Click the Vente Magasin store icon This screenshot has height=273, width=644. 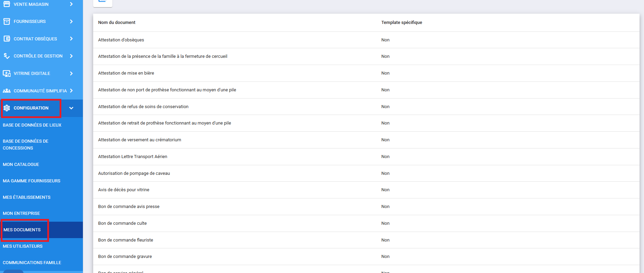pos(7,4)
